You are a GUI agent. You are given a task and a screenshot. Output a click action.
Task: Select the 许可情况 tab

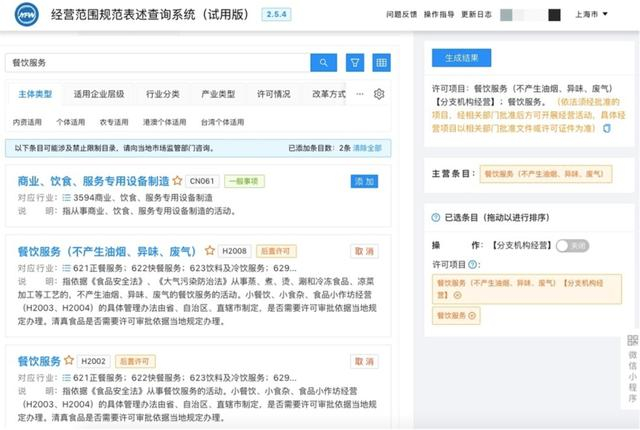pos(274,94)
